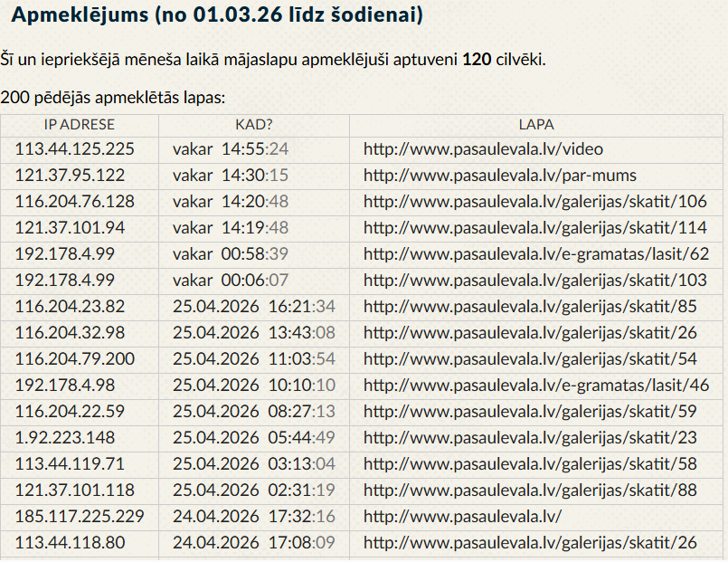Viewport: 728px width, 562px height.
Task: Click timestamp 24.04.2026 17:08:09
Action: [x=254, y=542]
